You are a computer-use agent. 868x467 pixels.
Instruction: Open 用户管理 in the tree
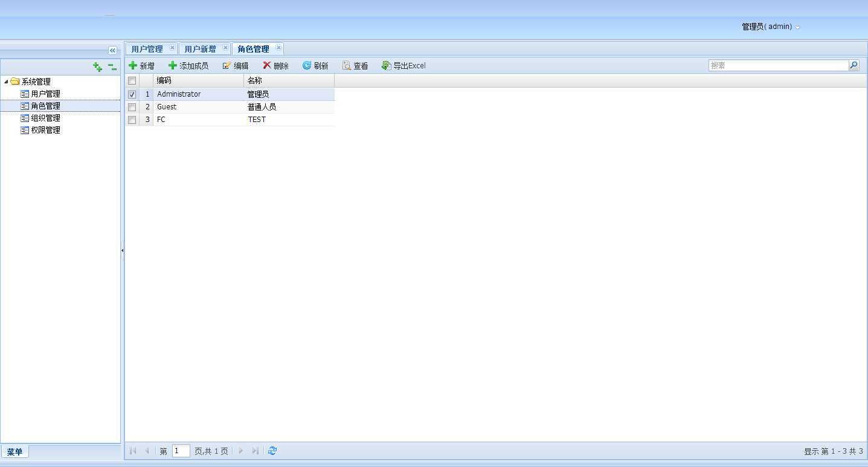tap(45, 94)
